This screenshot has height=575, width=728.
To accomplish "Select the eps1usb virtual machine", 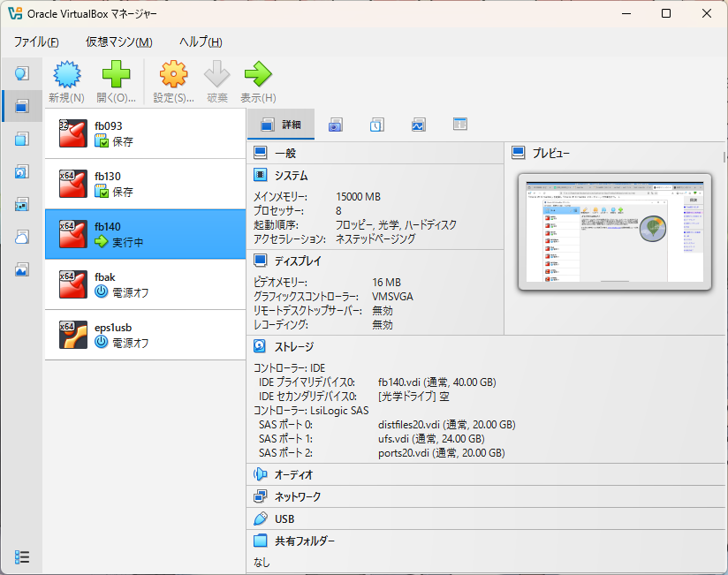I will point(145,335).
